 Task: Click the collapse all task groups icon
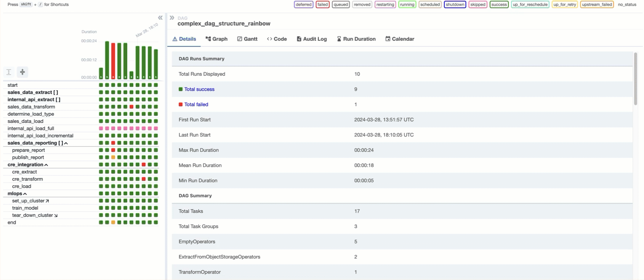[22, 72]
